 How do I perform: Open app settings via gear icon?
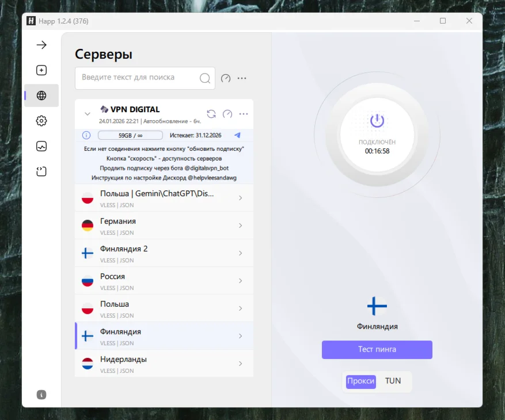point(41,121)
